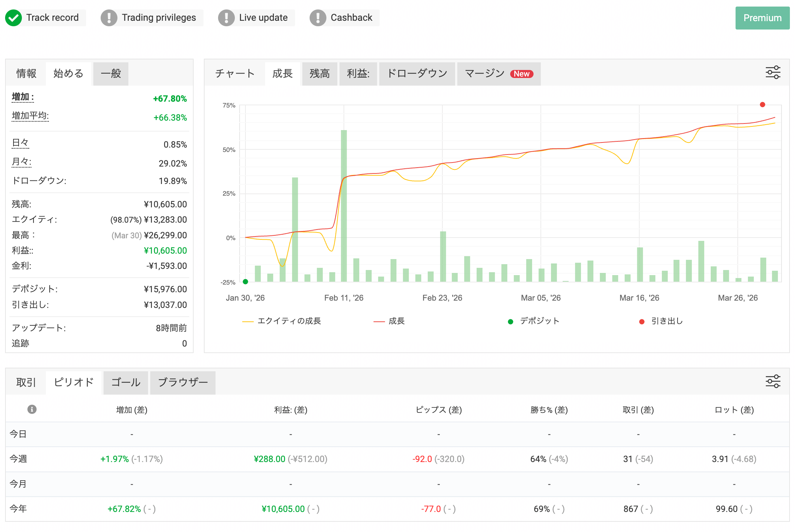
Task: Open chart settings sliders icon
Action: 773,73
